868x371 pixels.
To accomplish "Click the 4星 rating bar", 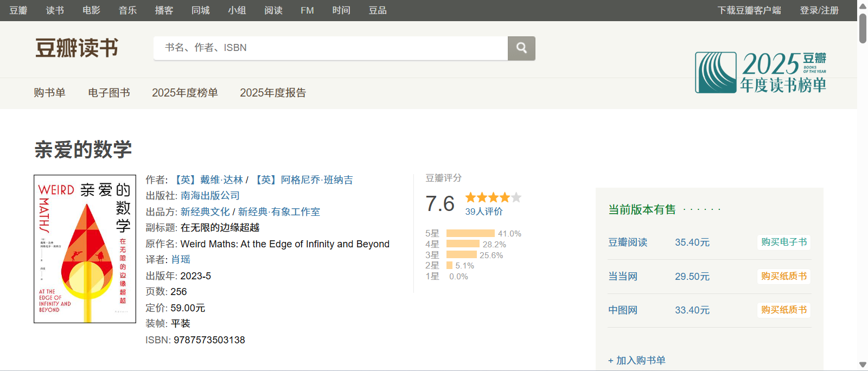I will pos(463,244).
